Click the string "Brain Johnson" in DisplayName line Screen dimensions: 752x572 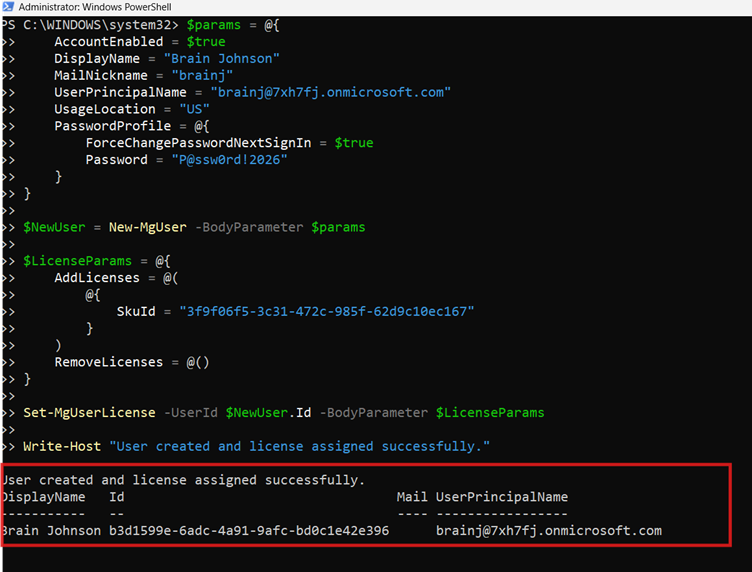tap(221, 58)
